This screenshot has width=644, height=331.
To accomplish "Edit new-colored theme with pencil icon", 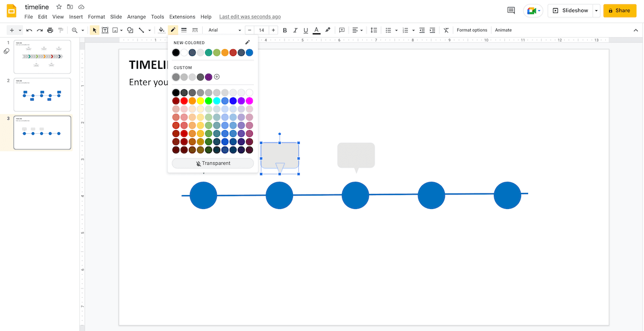I will pyautogui.click(x=247, y=42).
